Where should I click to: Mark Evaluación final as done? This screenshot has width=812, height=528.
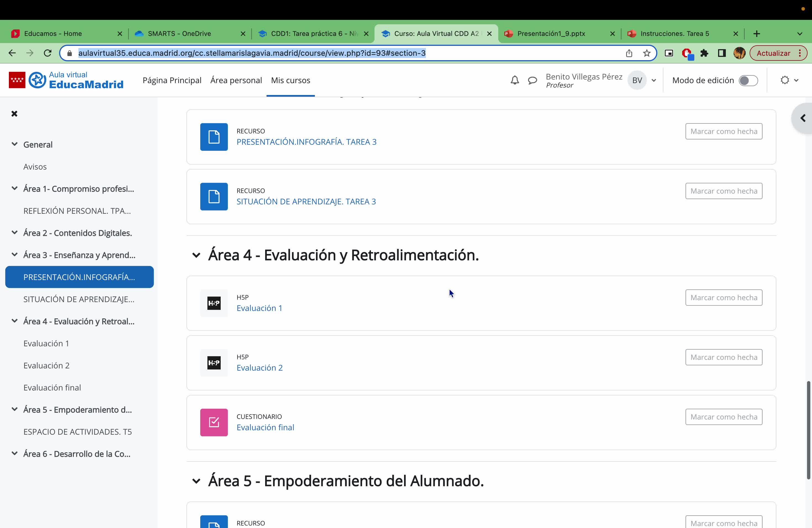(x=723, y=417)
